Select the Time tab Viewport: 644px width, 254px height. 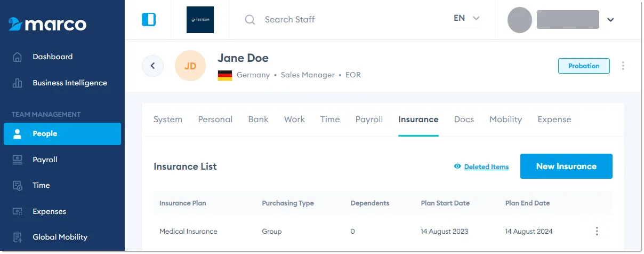pos(330,120)
